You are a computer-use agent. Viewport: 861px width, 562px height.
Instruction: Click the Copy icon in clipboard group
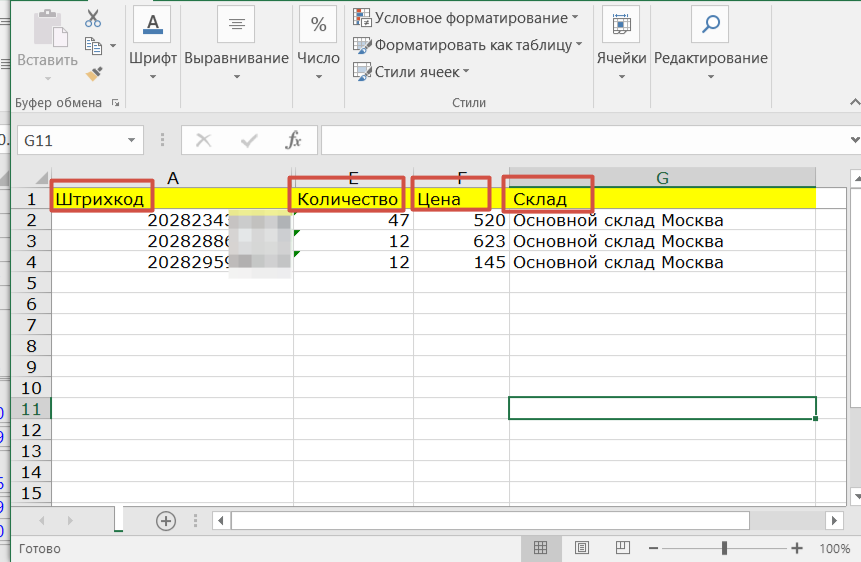click(x=94, y=46)
